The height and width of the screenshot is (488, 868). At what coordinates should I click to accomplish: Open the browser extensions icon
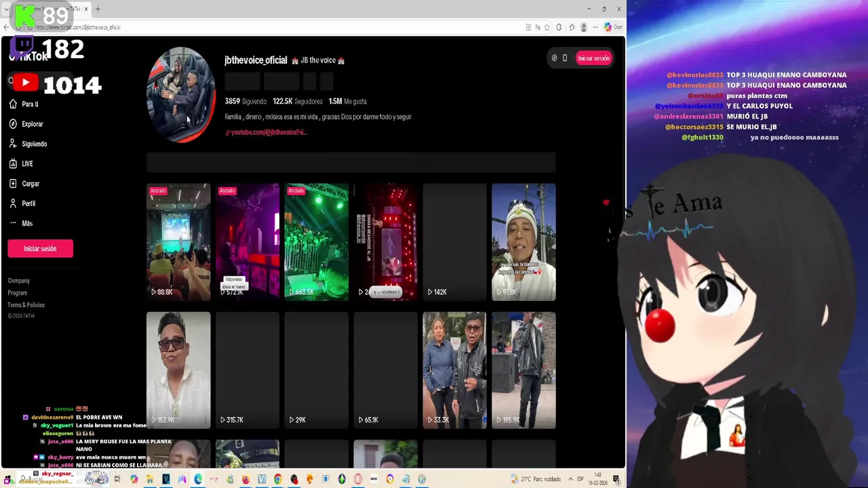click(x=559, y=27)
